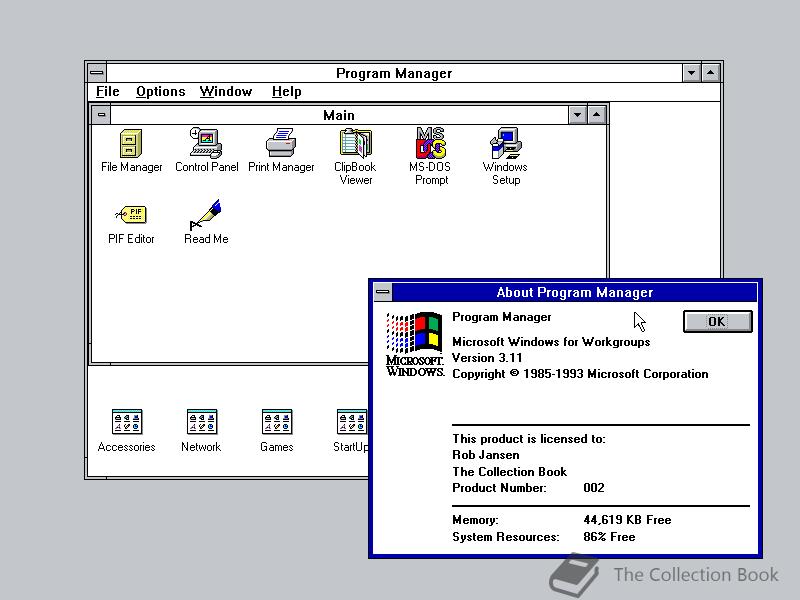Click the Main group window title bar
This screenshot has width=800, height=600.
click(339, 115)
